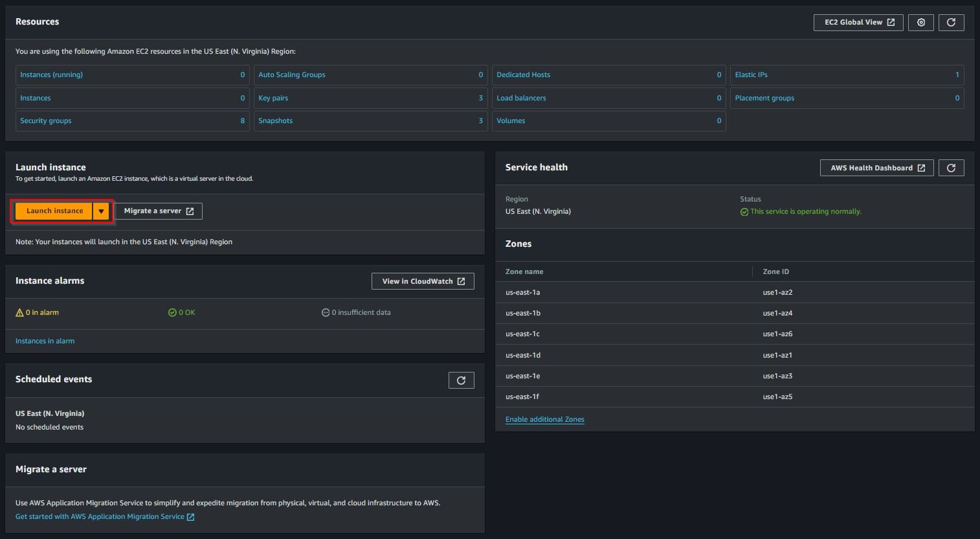This screenshot has height=539, width=980.
Task: Open EC2 Global View
Action: pos(858,22)
